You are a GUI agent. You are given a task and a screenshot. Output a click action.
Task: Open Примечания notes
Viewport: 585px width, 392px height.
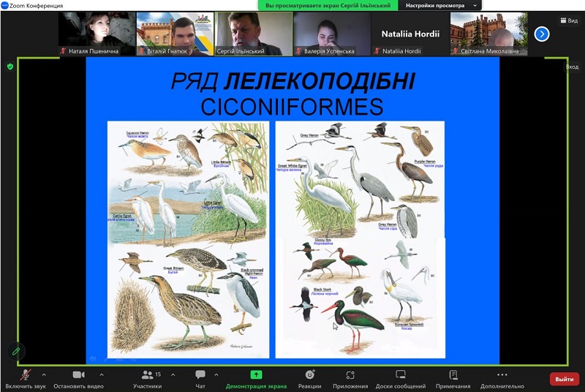coord(453,379)
